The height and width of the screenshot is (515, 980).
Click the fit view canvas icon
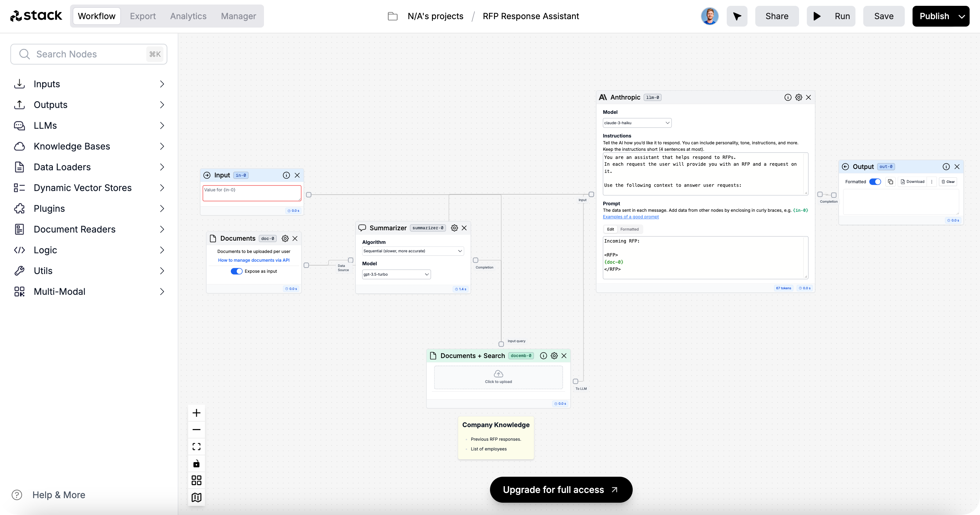(x=196, y=447)
